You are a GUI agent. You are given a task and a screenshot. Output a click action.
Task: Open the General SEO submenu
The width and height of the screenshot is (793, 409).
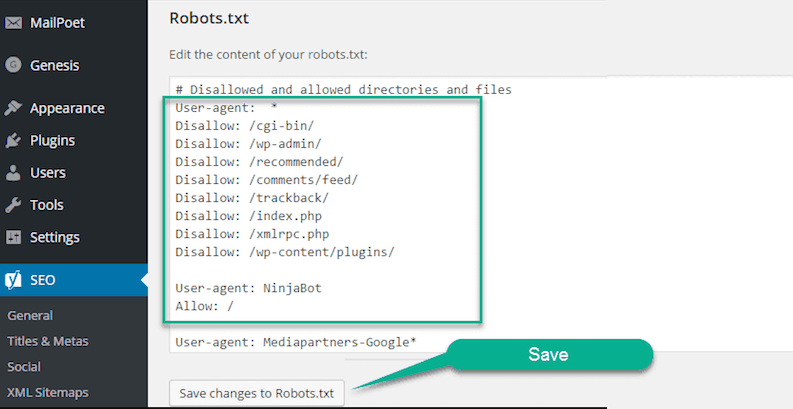[30, 315]
